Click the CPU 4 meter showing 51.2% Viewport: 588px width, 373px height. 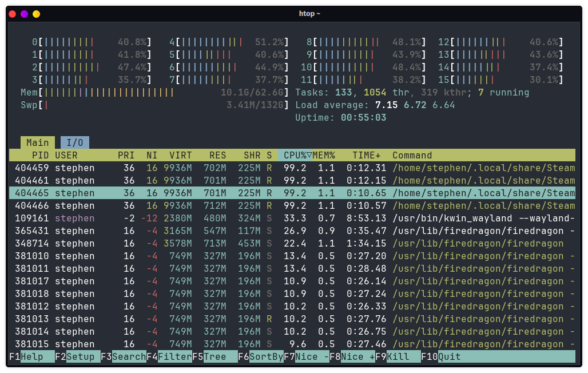click(x=229, y=42)
